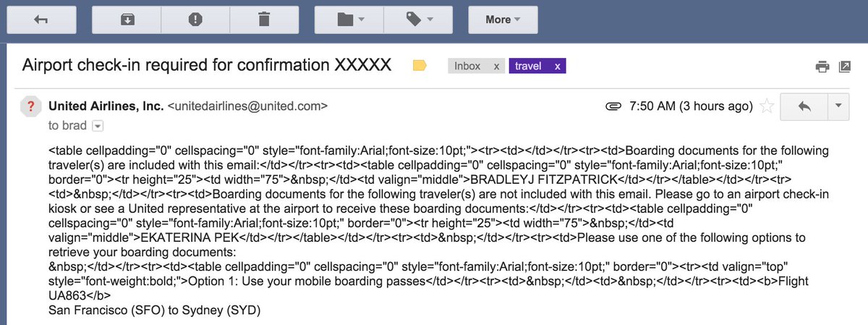Image resolution: width=868 pixels, height=325 pixels.
Task: Show details arrow next to 'to brad'
Action: tap(98, 126)
